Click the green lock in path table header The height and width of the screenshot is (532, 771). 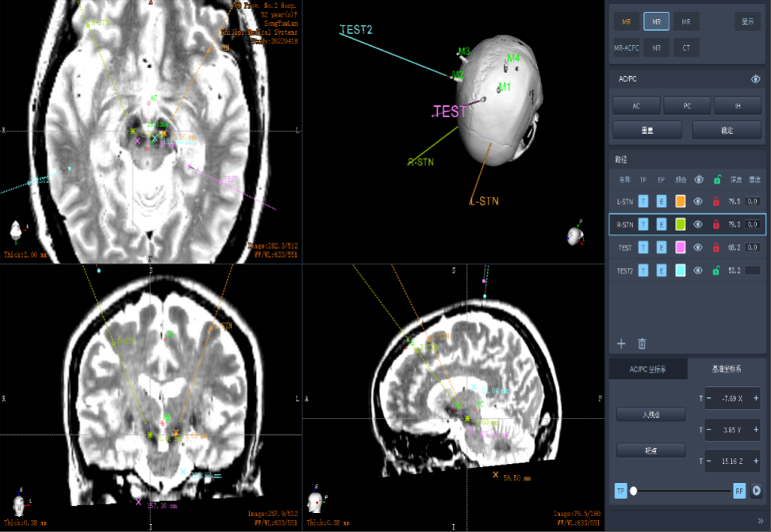717,179
